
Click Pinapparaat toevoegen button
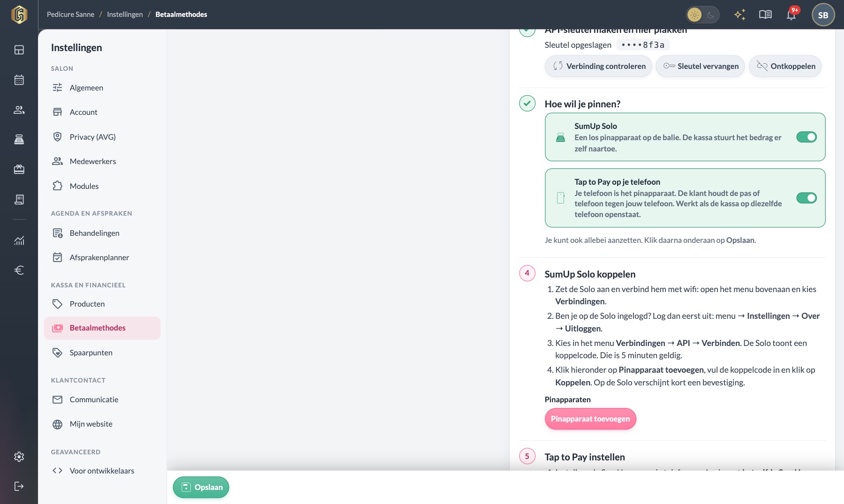coord(590,419)
